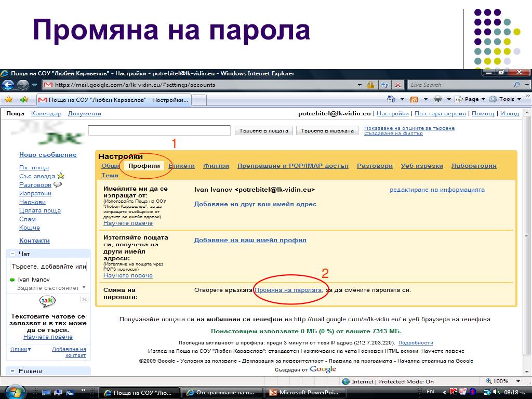Open the Tools menu
532x399 pixels.
pyautogui.click(x=505, y=99)
